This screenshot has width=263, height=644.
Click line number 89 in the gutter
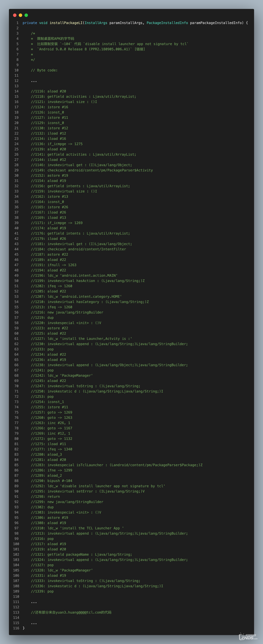[16, 486]
